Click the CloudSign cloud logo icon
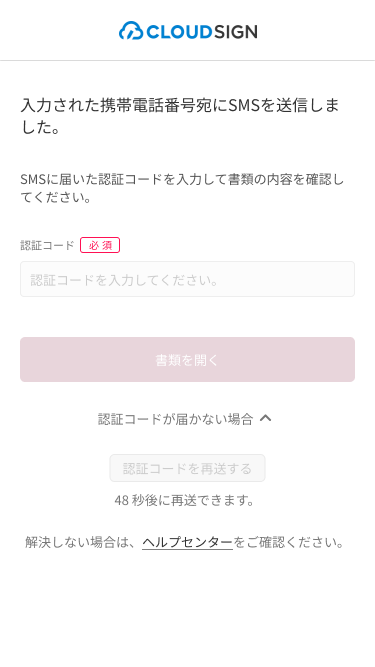The height and width of the screenshot is (667, 375). click(131, 31)
